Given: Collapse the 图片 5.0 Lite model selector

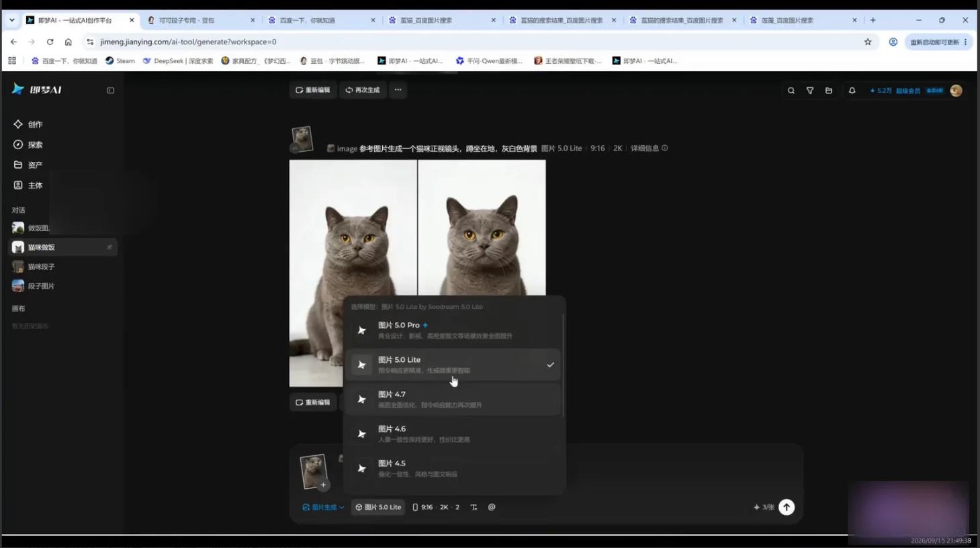Looking at the screenshot, I should [378, 507].
